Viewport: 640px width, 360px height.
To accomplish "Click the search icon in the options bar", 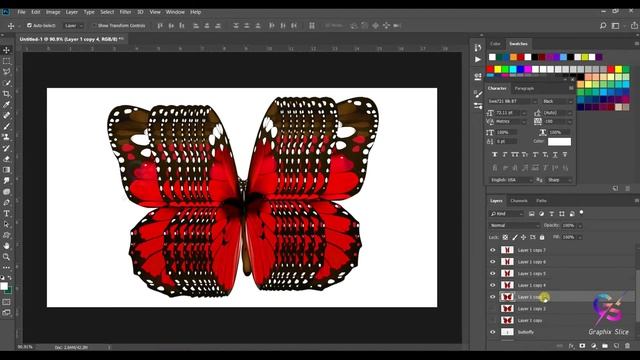I will (x=603, y=26).
